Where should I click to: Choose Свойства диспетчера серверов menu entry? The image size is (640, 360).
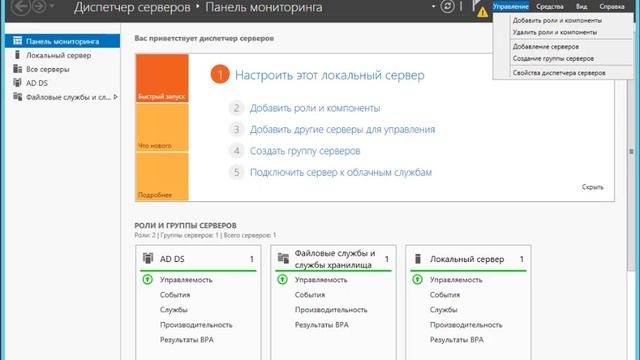tap(559, 73)
